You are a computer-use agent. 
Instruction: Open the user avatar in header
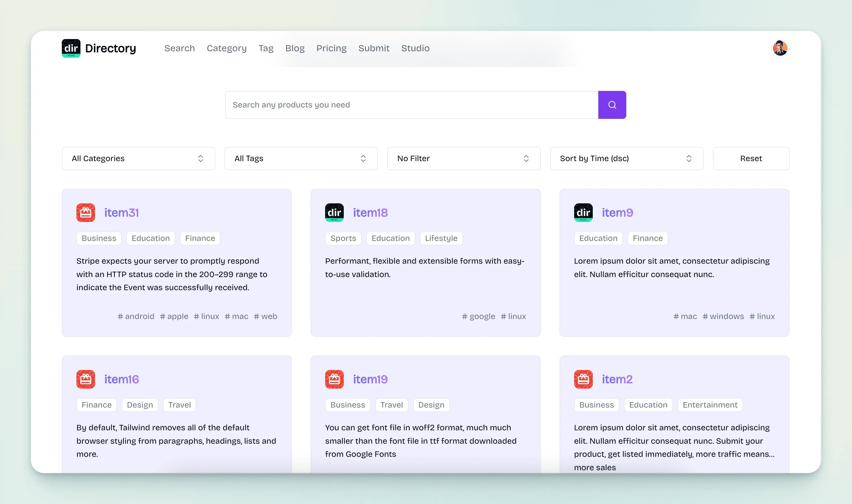click(x=780, y=48)
